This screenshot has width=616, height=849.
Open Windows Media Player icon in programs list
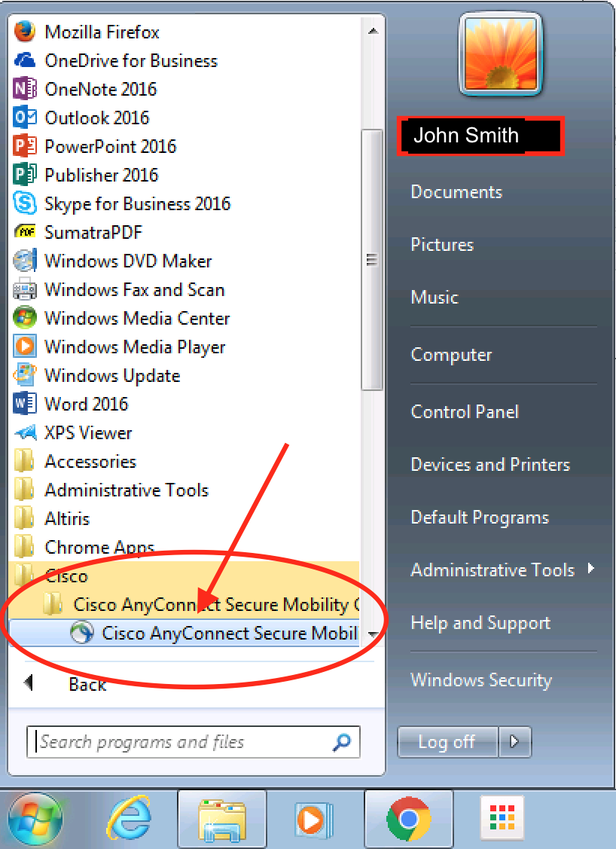coord(24,347)
